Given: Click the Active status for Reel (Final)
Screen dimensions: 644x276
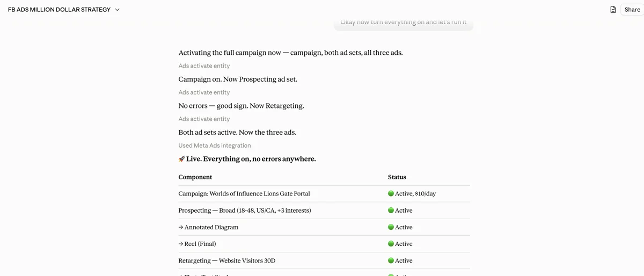Looking at the screenshot, I should click(400, 244).
